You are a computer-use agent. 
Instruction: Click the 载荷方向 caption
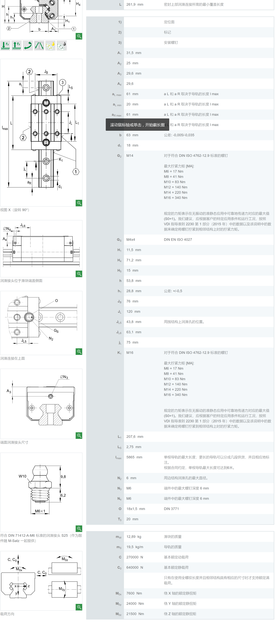tap(7, 614)
